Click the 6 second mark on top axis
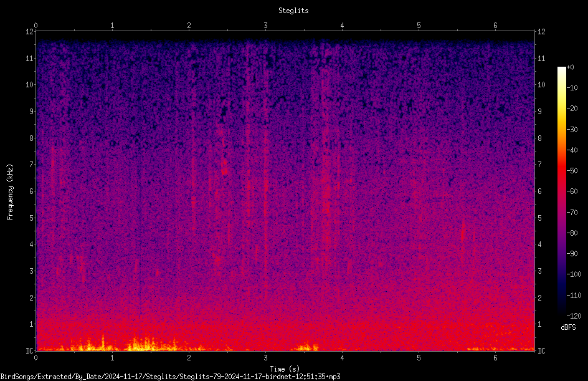 pos(495,26)
